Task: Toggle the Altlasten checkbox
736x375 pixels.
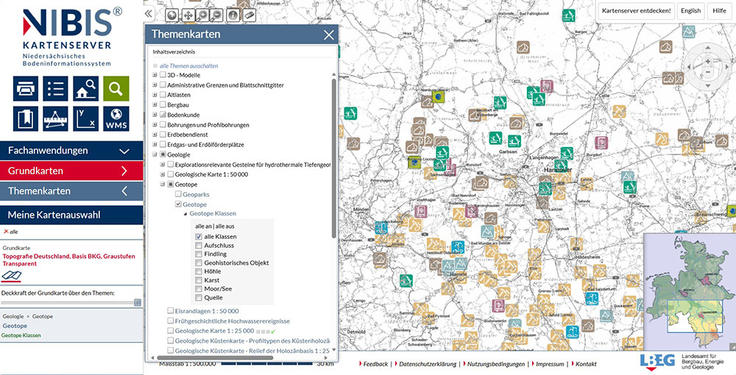Action: point(162,95)
